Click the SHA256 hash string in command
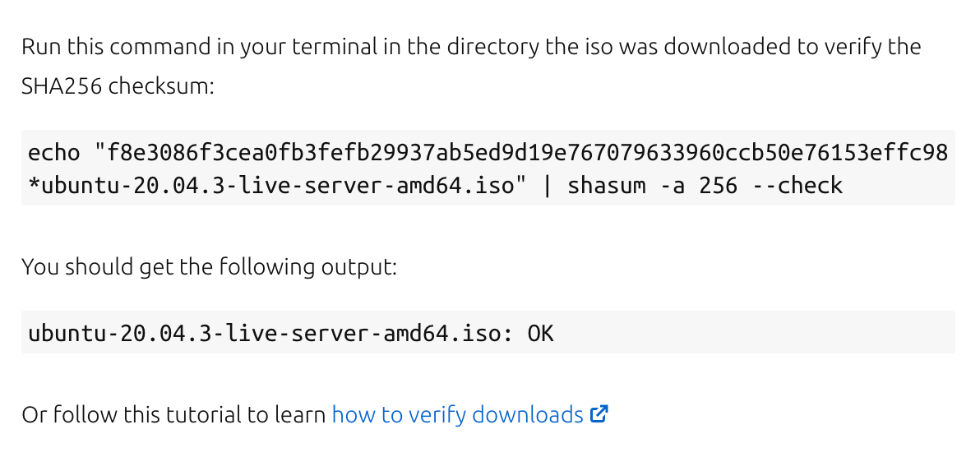980x457 pixels. pyautogui.click(x=528, y=152)
